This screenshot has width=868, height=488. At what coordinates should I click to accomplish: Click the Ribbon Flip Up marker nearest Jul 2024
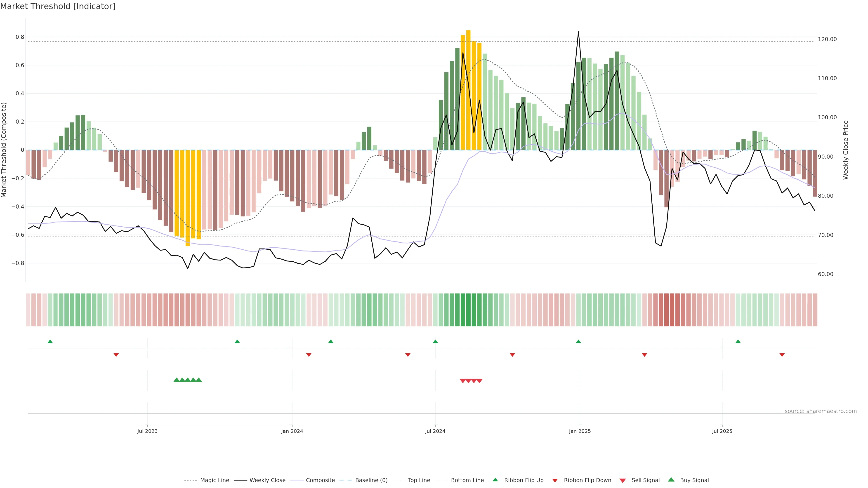click(x=435, y=342)
